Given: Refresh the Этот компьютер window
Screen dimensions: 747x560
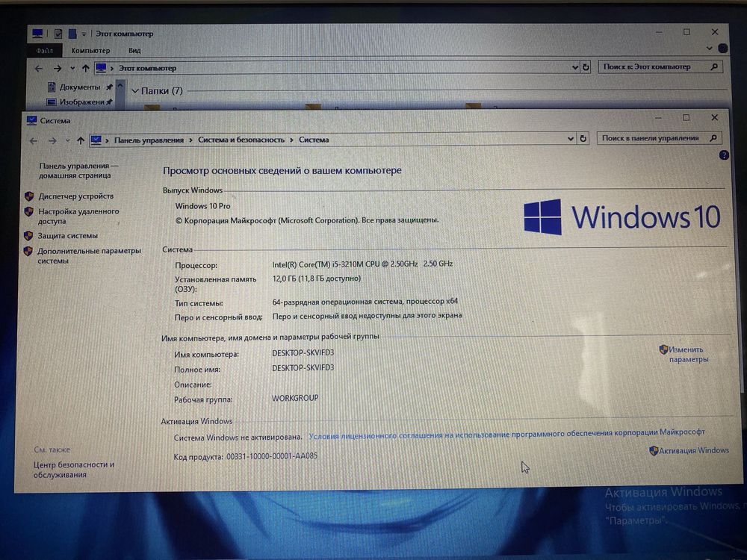Looking at the screenshot, I should [586, 67].
